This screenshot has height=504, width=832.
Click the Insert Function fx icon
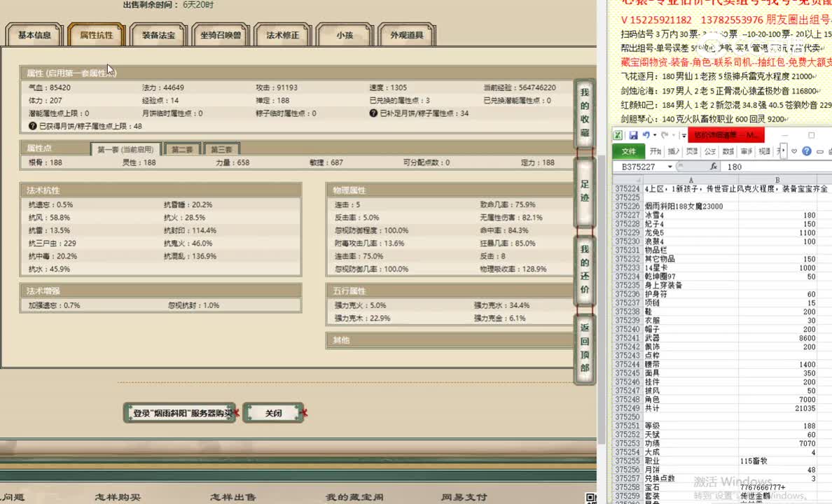pos(714,167)
